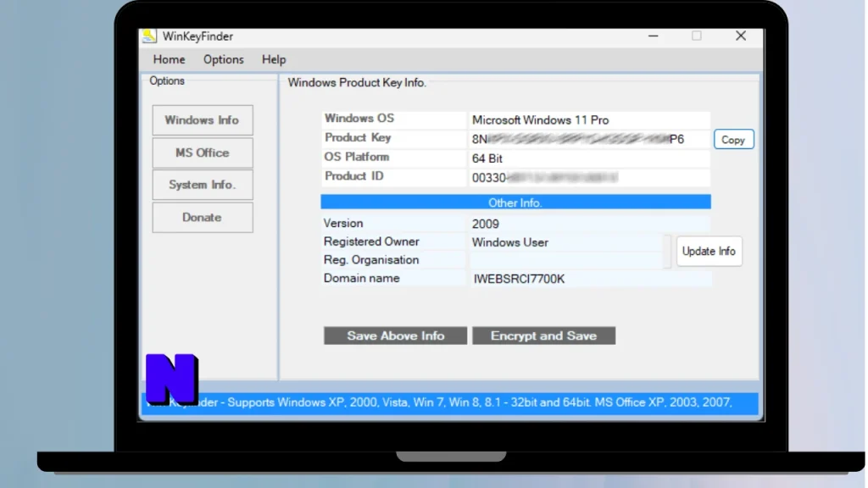Click the Update Info button
The image size is (868, 488).
[709, 251]
